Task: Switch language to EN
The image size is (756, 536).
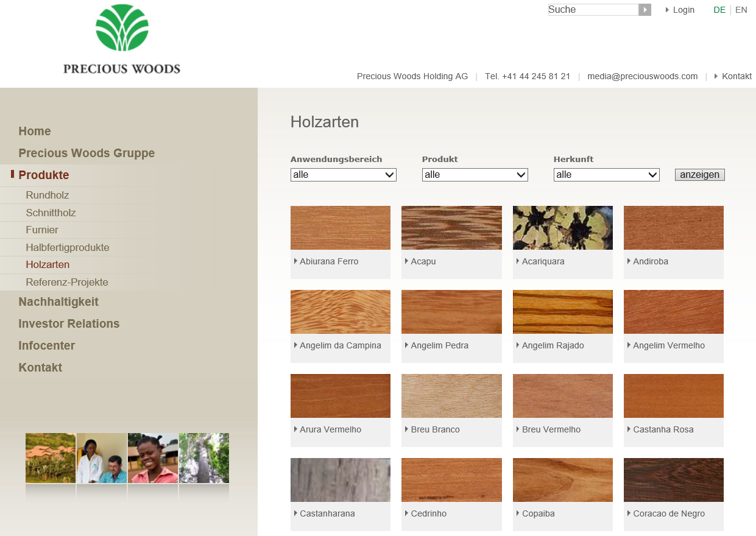Action: pyautogui.click(x=741, y=10)
